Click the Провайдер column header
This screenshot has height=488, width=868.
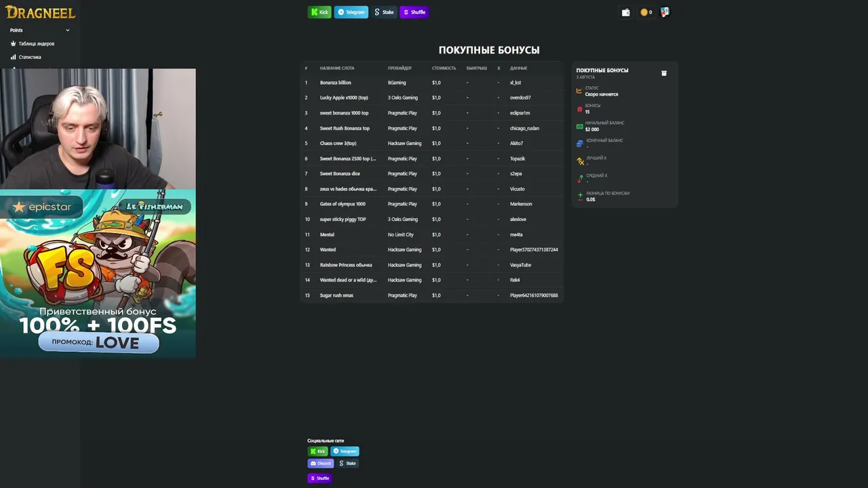399,68
